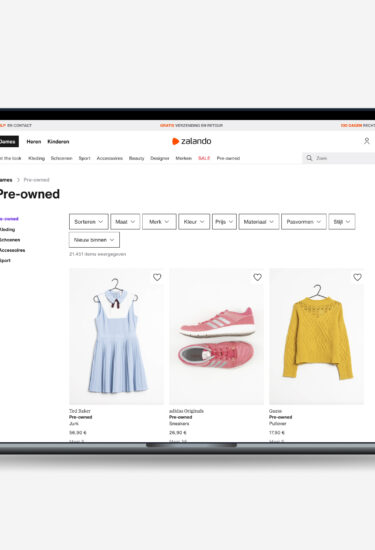Click the Ted Baker brand name

tap(80, 411)
